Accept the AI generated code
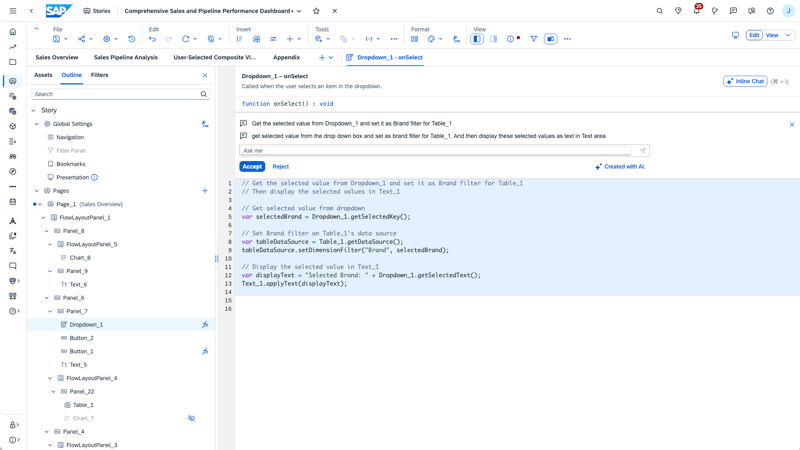Viewport: 800px width, 450px height. coord(252,166)
